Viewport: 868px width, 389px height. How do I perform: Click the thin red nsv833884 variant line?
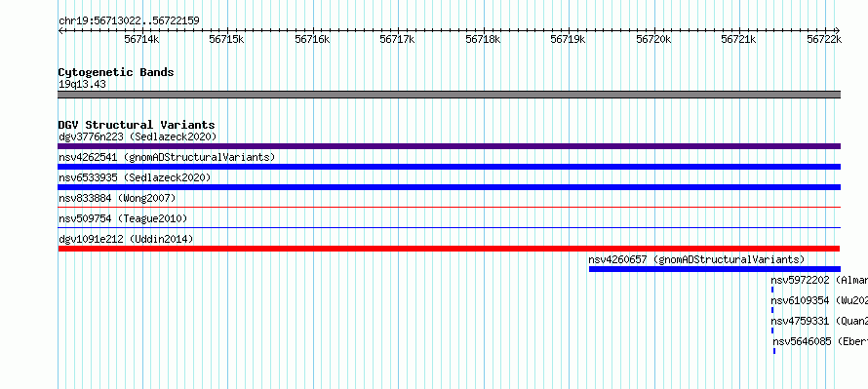(x=449, y=207)
